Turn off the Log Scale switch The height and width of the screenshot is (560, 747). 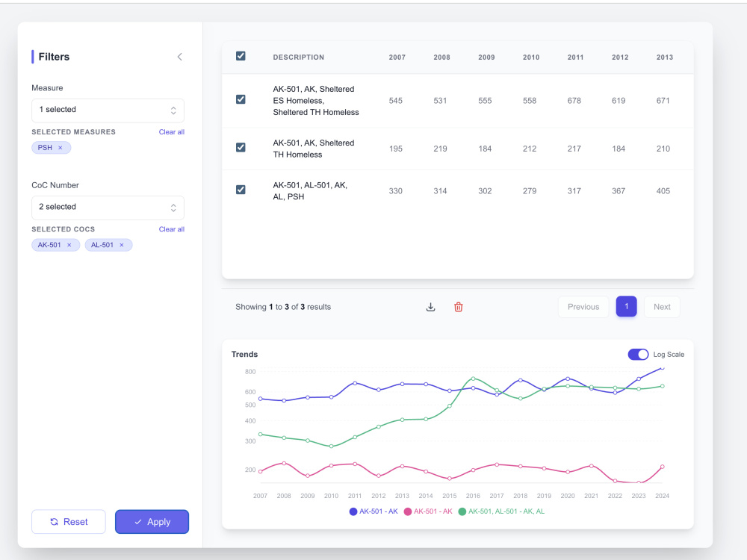coord(638,354)
